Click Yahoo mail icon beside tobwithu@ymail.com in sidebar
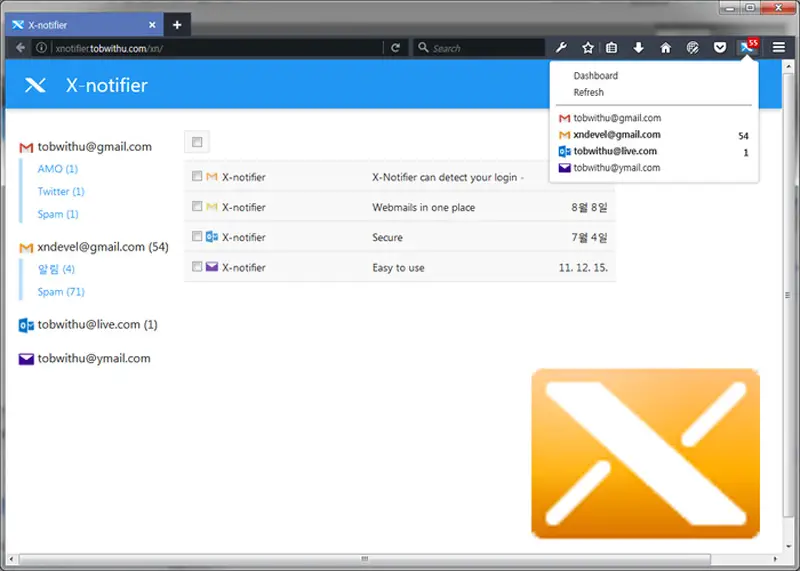Screen dimensions: 800x571 pos(26,359)
